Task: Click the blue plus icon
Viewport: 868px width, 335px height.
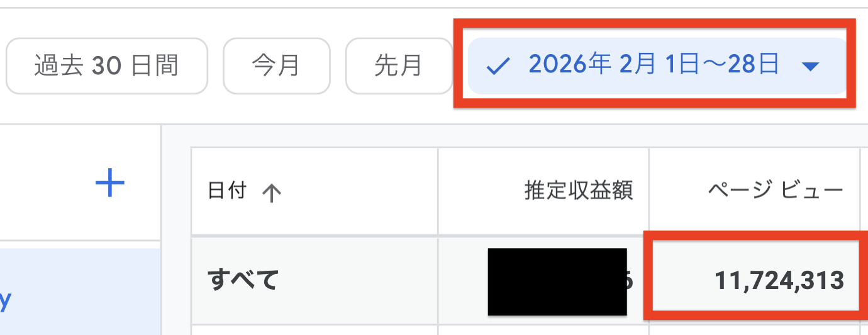Action: click(x=110, y=183)
